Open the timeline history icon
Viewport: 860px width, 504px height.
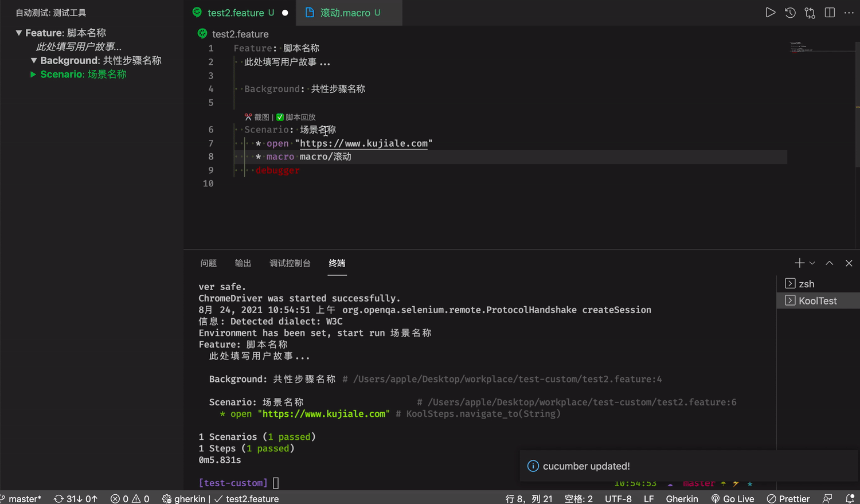(x=790, y=13)
